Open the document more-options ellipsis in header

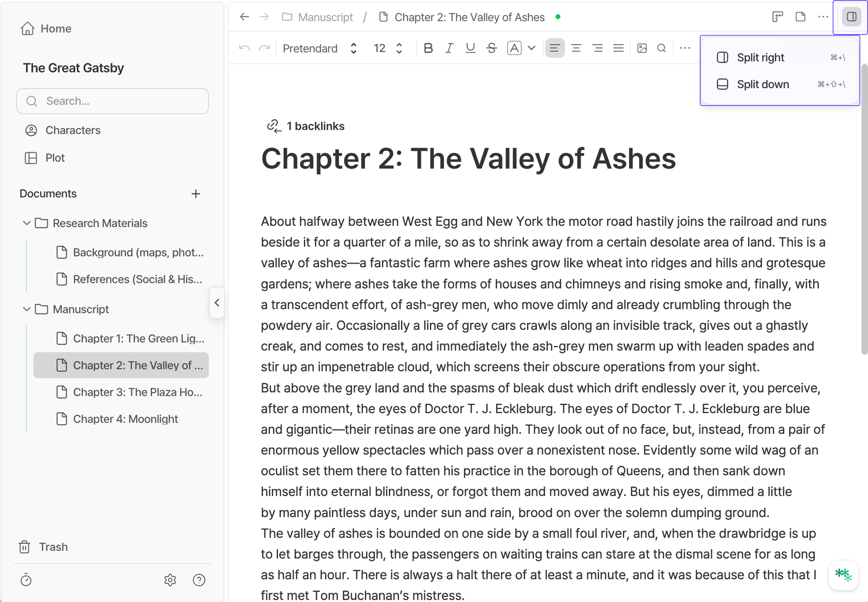[823, 17]
